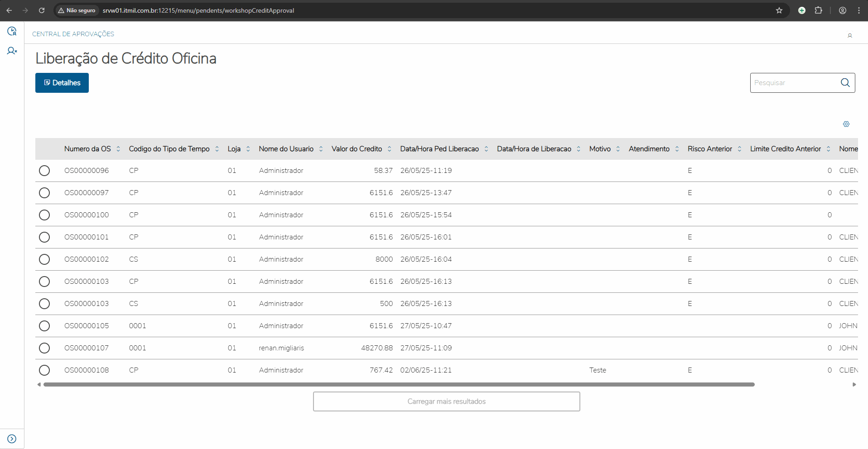Image resolution: width=868 pixels, height=449 pixels.
Task: Open user profile icon at top right
Action: click(x=849, y=35)
